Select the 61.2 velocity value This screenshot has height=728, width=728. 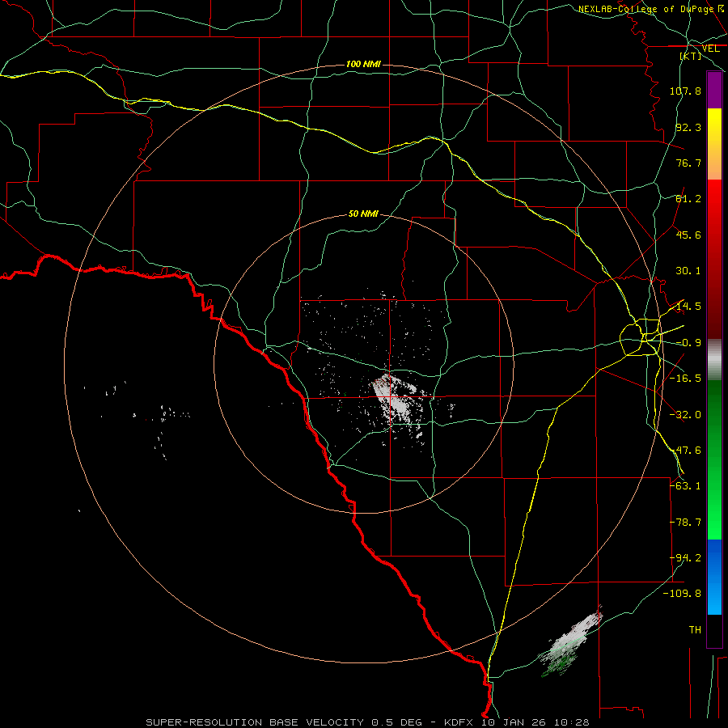click(688, 199)
